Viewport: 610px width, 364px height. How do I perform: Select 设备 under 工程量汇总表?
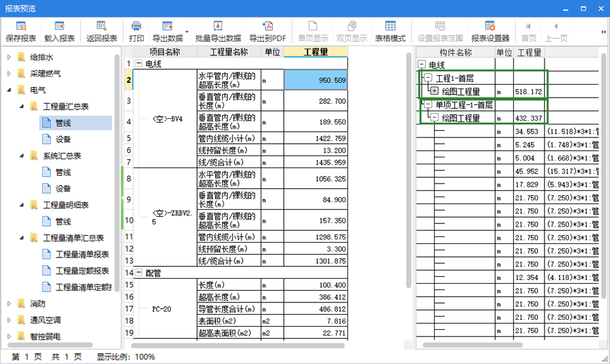pos(63,139)
